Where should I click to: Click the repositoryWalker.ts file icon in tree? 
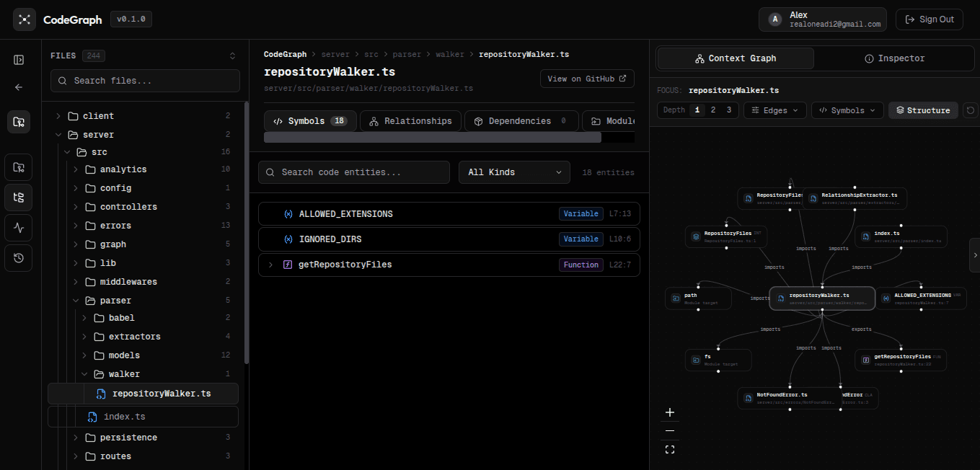(x=102, y=394)
